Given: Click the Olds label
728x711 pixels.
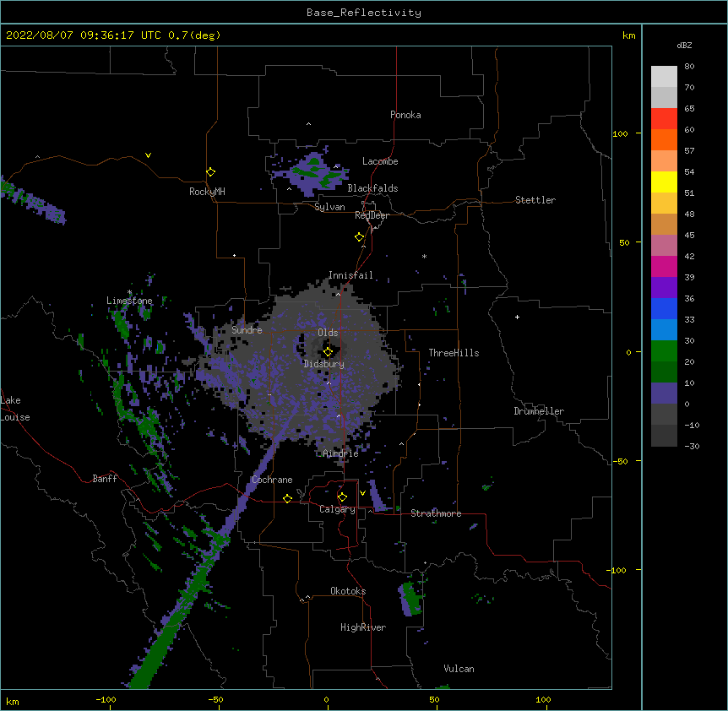Looking at the screenshot, I should click(328, 333).
